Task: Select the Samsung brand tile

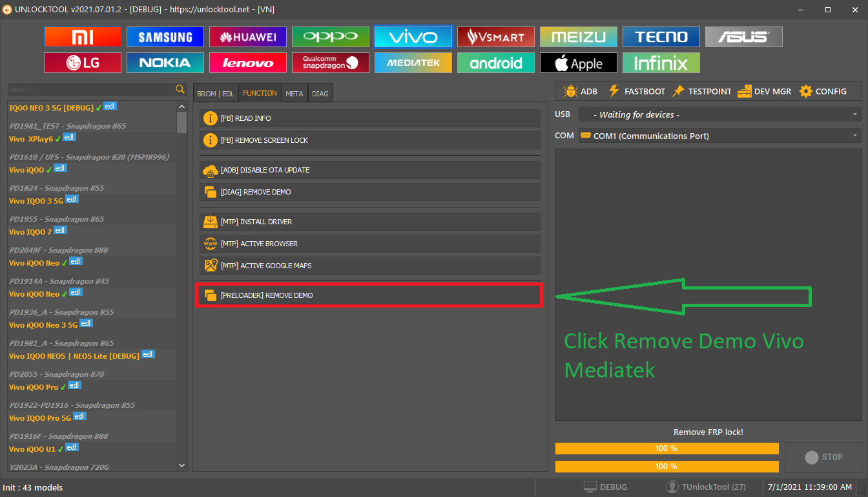Action: point(165,37)
